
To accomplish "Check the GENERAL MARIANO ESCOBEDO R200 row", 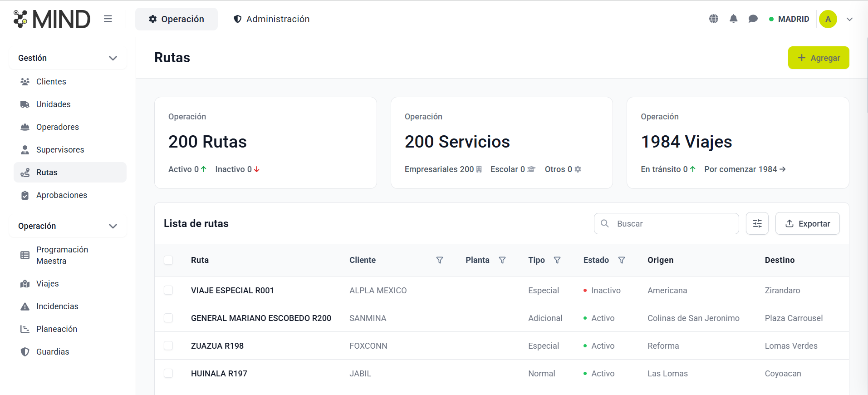I will pos(168,318).
